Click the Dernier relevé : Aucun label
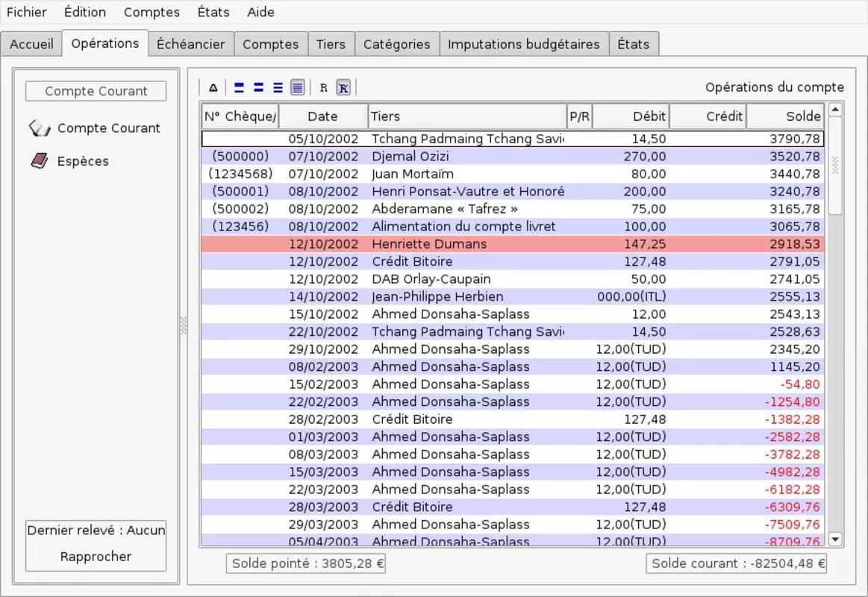The height and width of the screenshot is (597, 868). coord(96,531)
